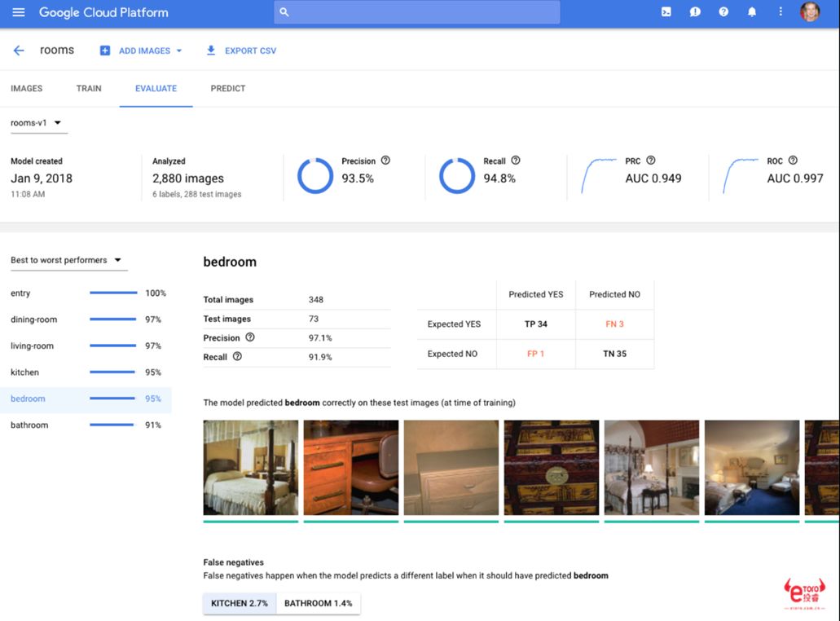Viewport: 840px width, 621px height.
Task: Open notifications bell icon
Action: [752, 11]
